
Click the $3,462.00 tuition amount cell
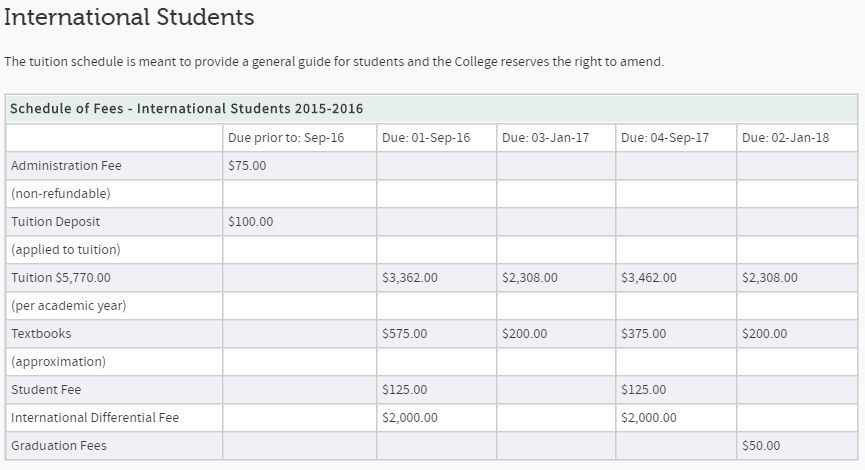point(648,278)
